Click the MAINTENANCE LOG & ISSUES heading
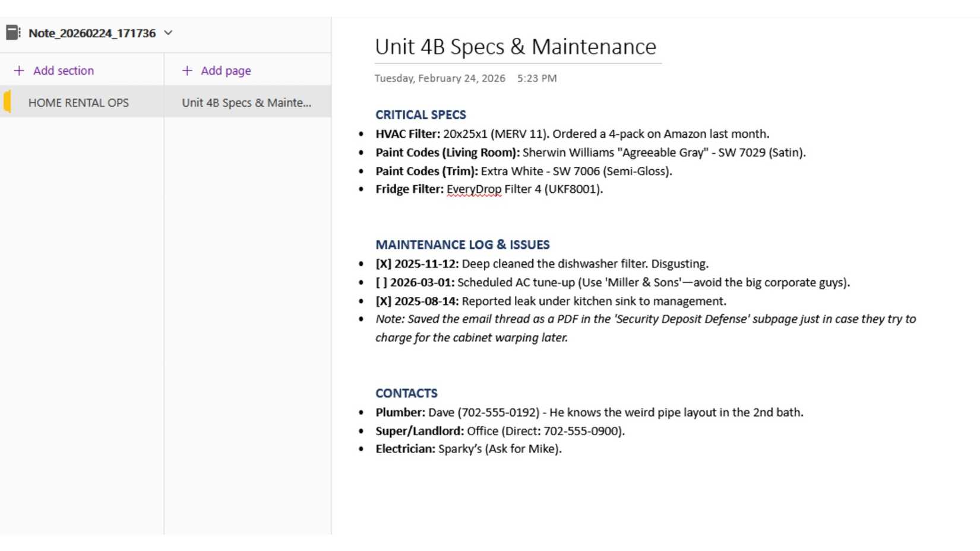 (463, 245)
